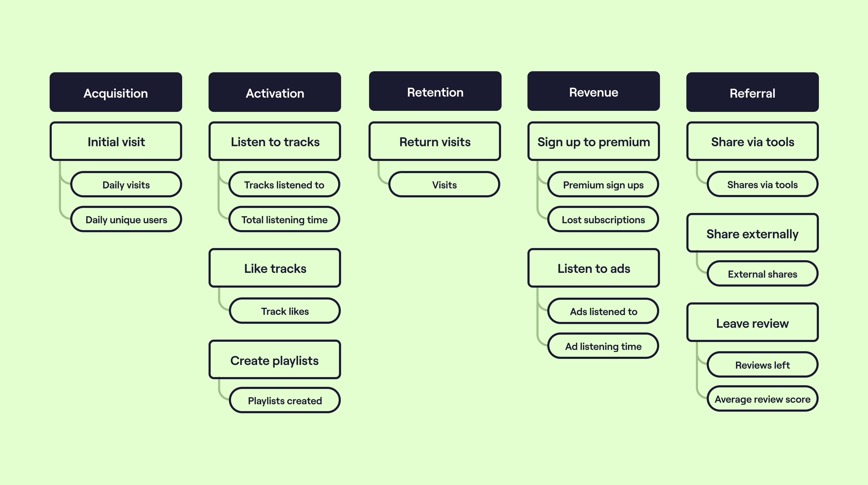868x485 pixels.
Task: Click the Return visits retention node
Action: (434, 141)
